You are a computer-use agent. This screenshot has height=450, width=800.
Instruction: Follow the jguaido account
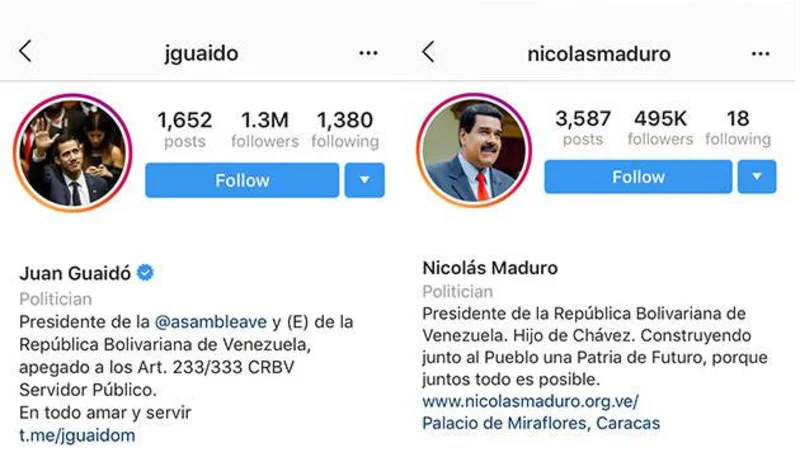[242, 180]
